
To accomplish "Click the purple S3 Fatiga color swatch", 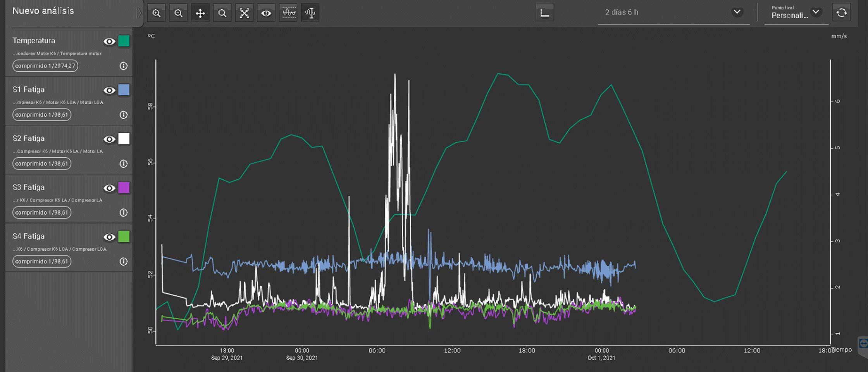I will click(x=124, y=188).
